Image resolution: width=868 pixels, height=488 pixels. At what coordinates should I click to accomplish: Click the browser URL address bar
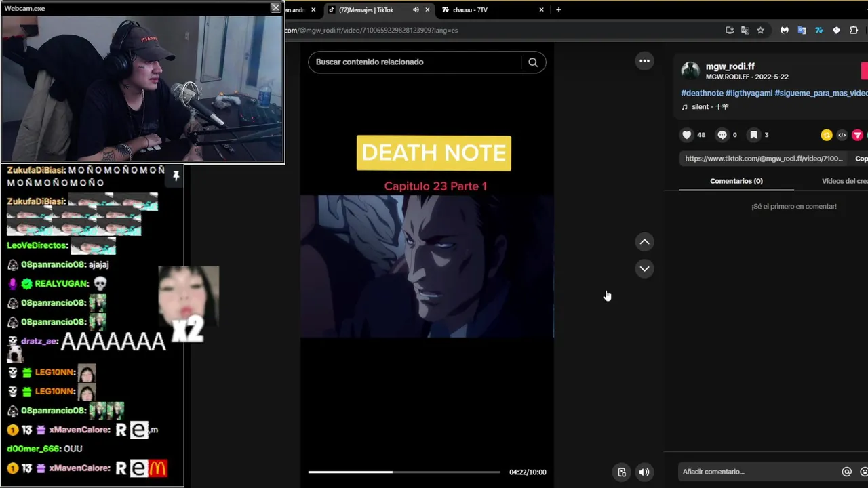tap(502, 30)
